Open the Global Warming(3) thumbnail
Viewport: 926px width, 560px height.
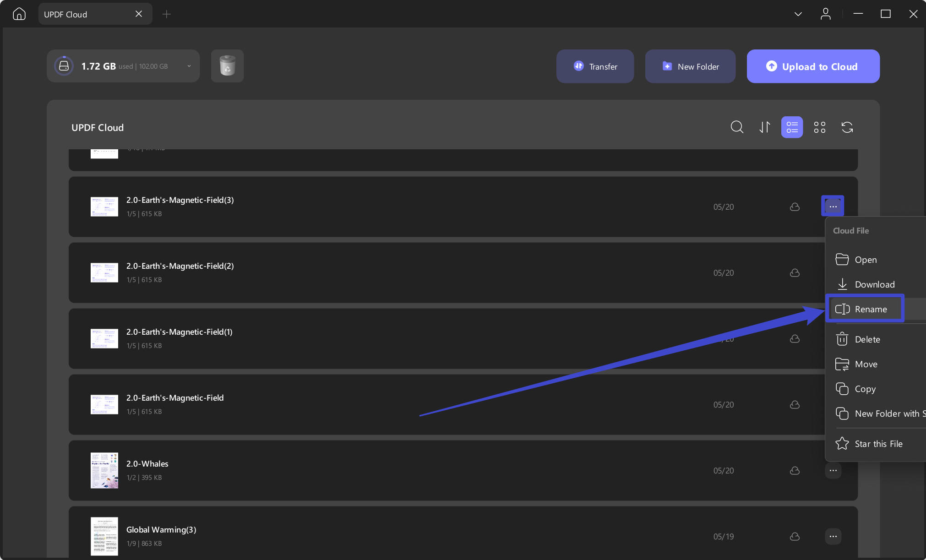tap(104, 536)
